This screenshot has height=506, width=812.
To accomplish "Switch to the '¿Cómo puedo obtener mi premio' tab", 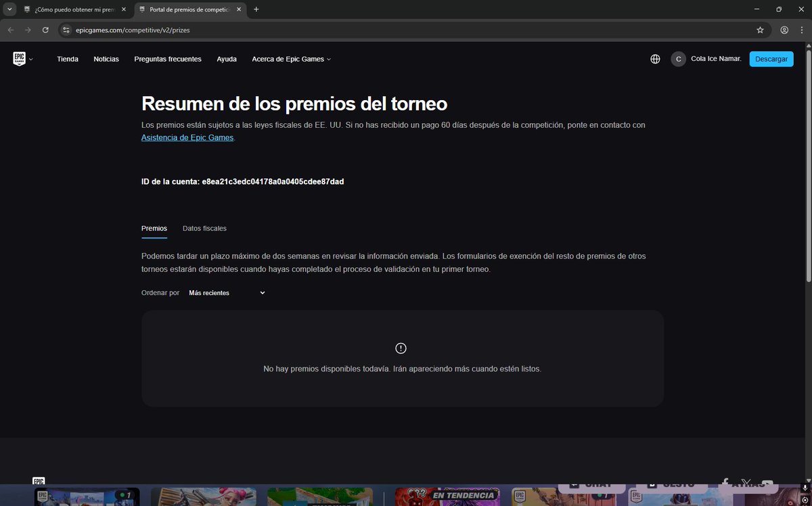I will coord(74,9).
